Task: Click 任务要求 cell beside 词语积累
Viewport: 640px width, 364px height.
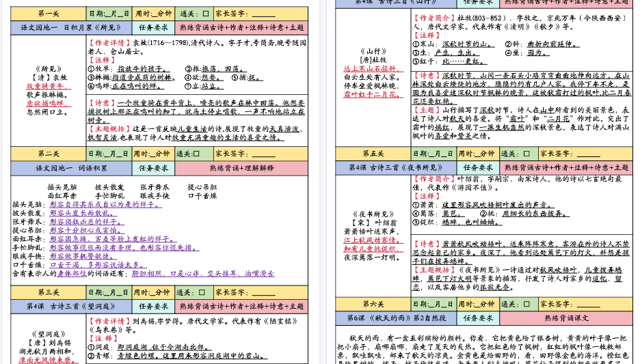Action: (x=153, y=168)
